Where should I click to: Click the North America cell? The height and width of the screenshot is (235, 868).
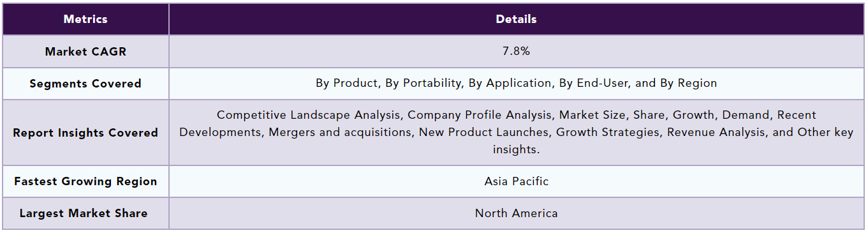(516, 213)
